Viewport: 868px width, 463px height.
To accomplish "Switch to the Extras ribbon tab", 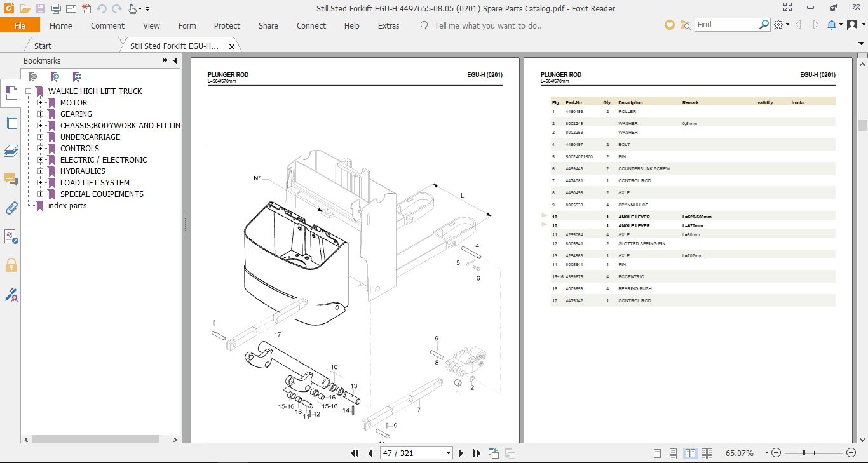I will tap(388, 26).
